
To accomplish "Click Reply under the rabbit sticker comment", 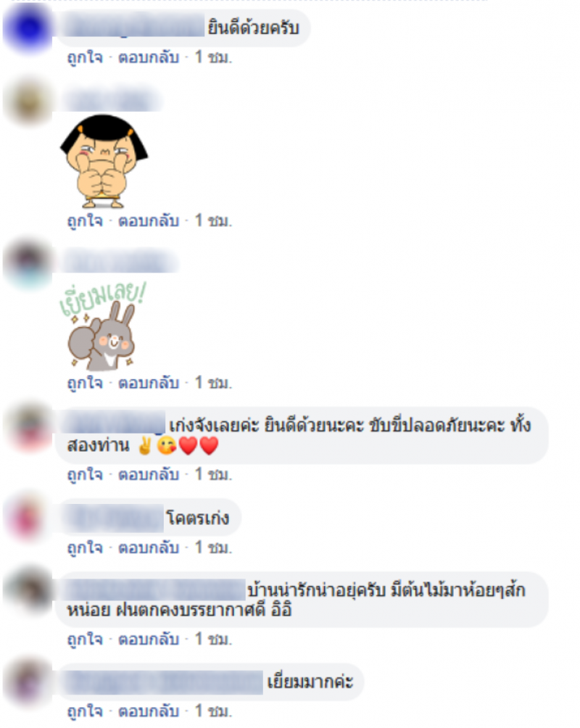I will pos(149,384).
